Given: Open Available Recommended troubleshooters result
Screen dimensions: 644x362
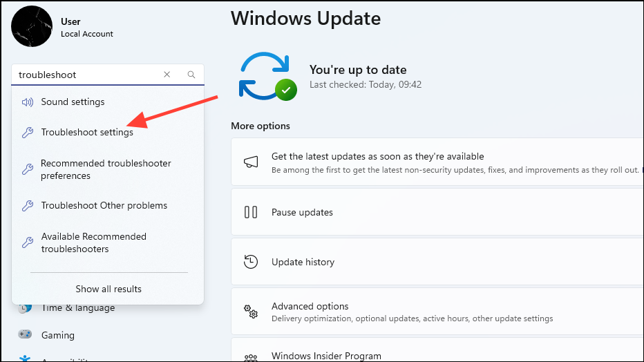Looking at the screenshot, I should tap(108, 242).
